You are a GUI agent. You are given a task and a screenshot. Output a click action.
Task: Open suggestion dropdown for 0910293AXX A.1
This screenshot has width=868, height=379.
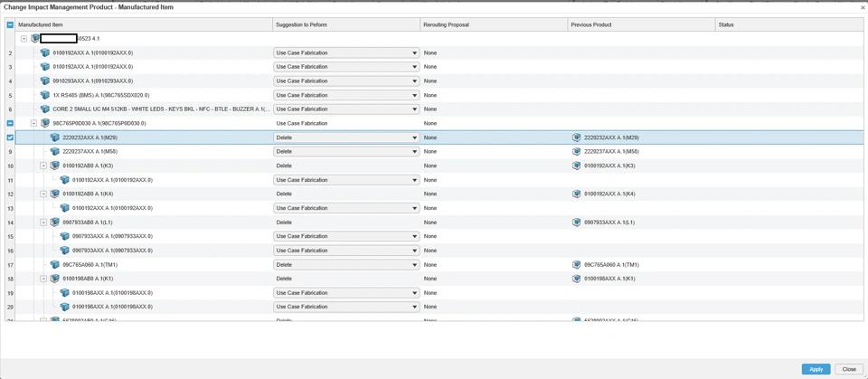click(x=415, y=81)
